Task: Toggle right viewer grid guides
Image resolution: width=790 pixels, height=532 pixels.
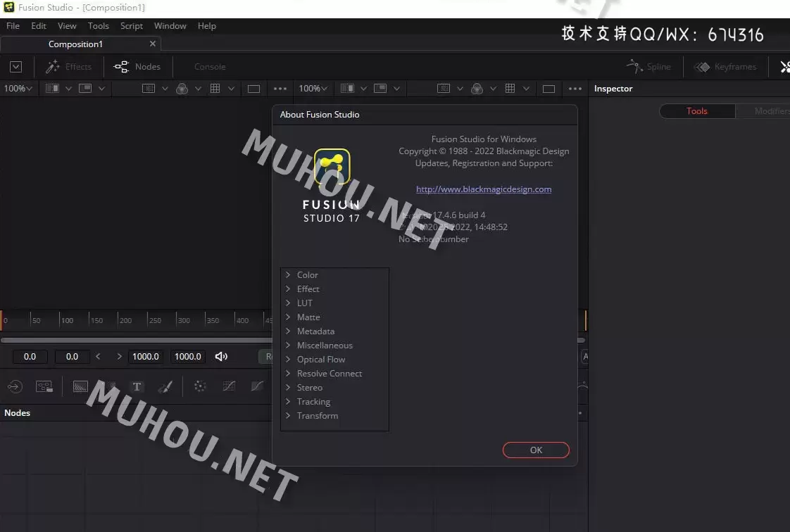Action: pos(510,89)
